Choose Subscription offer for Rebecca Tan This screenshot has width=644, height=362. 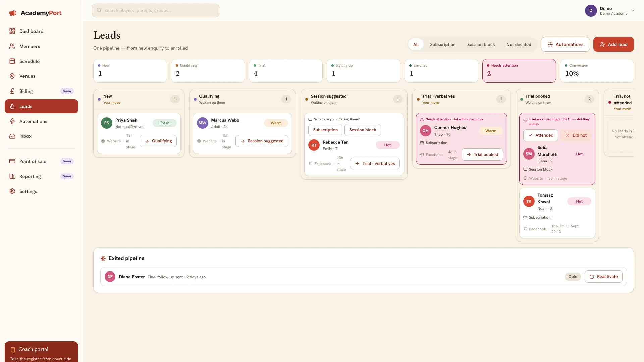[325, 130]
